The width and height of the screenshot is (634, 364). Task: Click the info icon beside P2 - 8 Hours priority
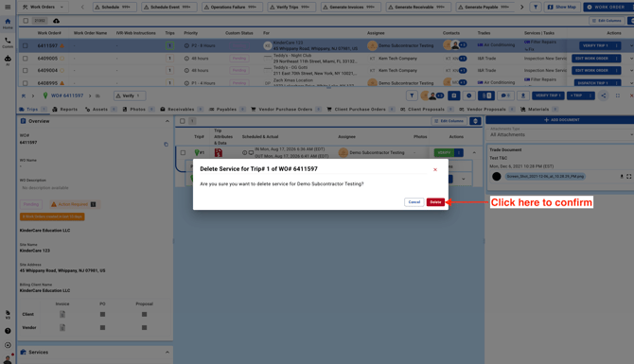186,45
